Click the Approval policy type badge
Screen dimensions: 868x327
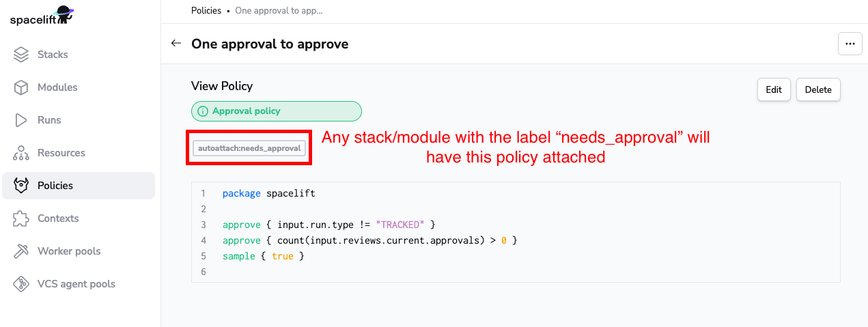(276, 111)
